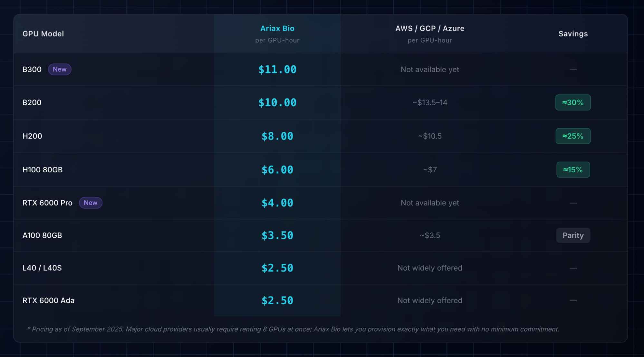Click the ≈25% savings badge

pyautogui.click(x=573, y=136)
